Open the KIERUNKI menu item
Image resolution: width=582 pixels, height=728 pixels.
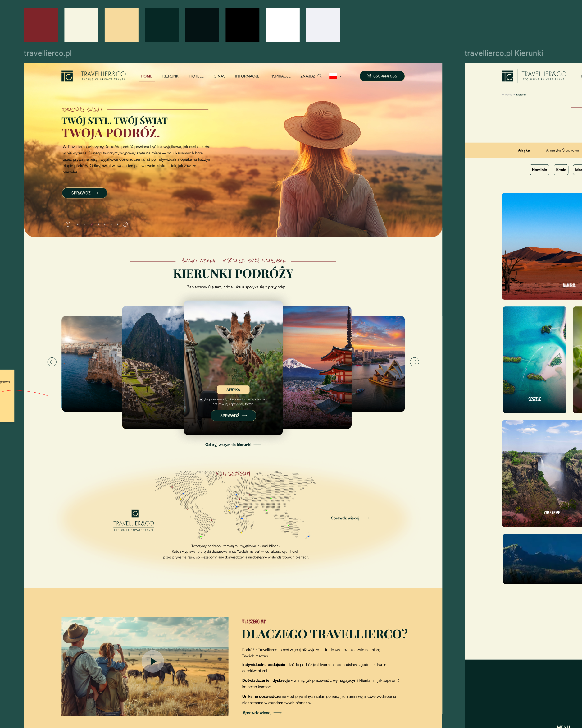171,76
